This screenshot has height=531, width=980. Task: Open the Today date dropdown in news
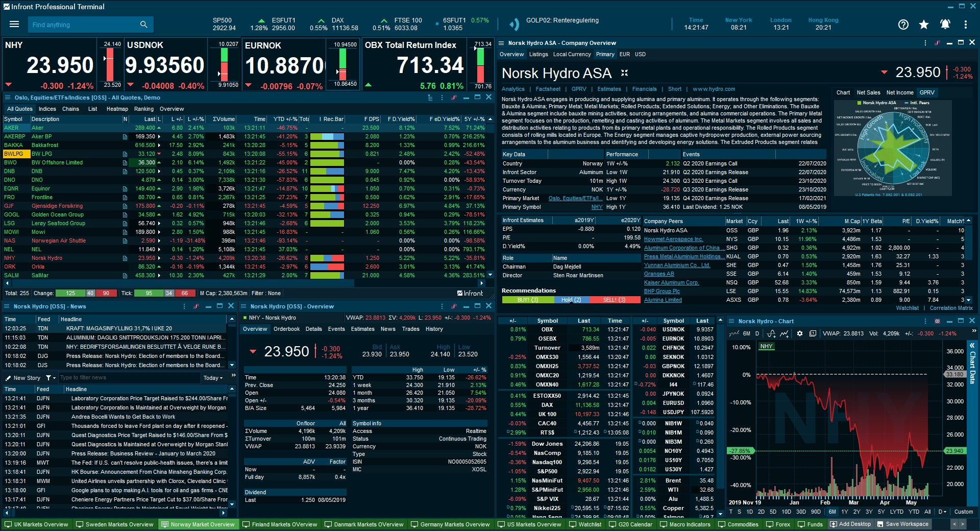pyautogui.click(x=213, y=378)
